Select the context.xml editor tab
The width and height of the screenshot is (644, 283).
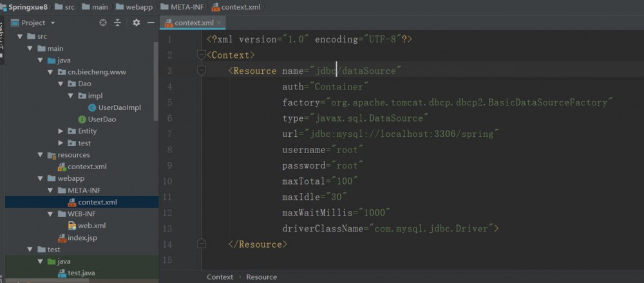193,23
